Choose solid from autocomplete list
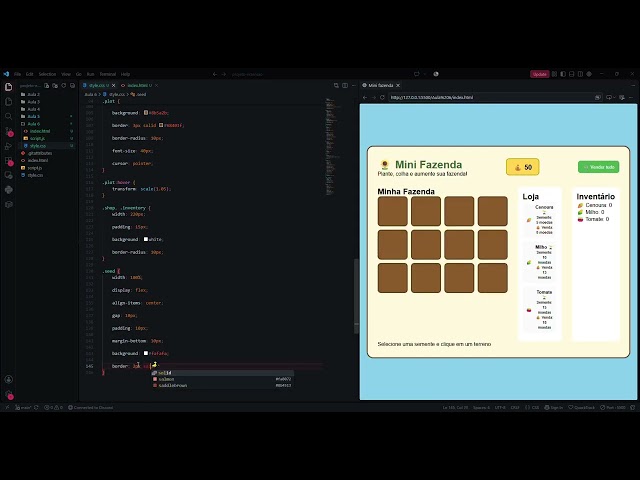The image size is (640, 480). click(222, 373)
